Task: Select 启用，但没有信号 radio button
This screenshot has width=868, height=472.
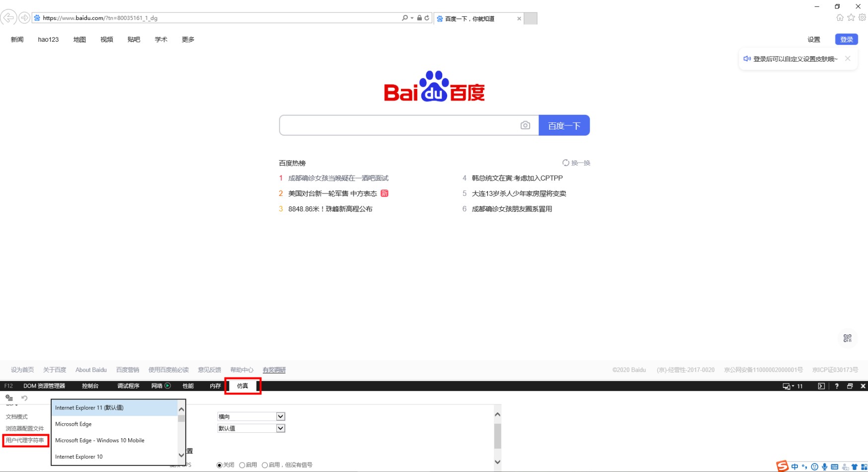Action: (265, 465)
